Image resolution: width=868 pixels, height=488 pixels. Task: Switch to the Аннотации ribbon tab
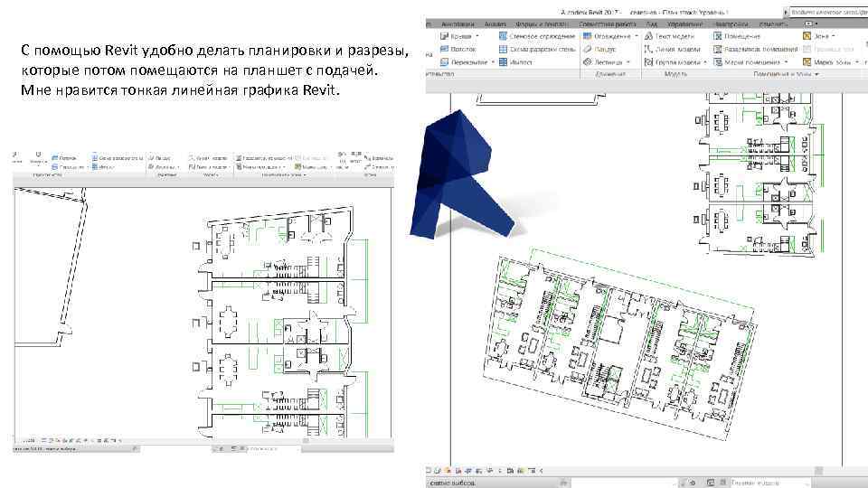click(x=458, y=24)
